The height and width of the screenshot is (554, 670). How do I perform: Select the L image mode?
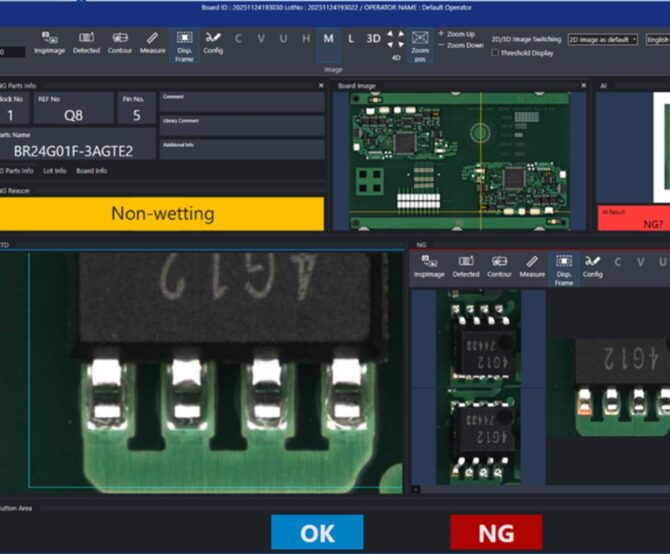tap(351, 39)
